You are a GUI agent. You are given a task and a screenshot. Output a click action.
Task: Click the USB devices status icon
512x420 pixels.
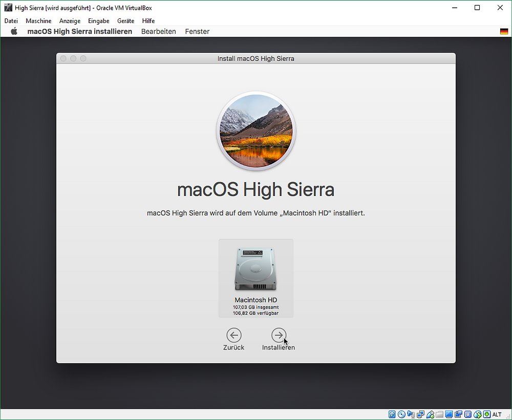coord(430,414)
